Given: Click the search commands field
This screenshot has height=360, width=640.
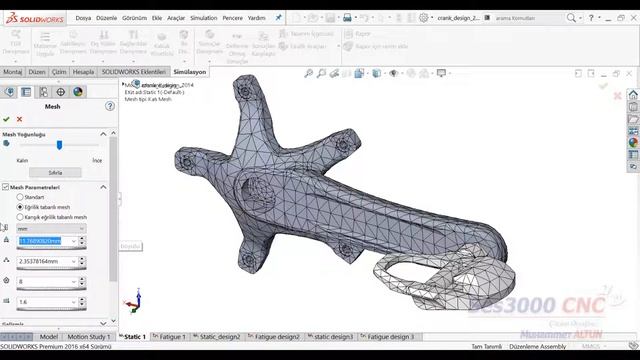Looking at the screenshot, I should 527,18.
